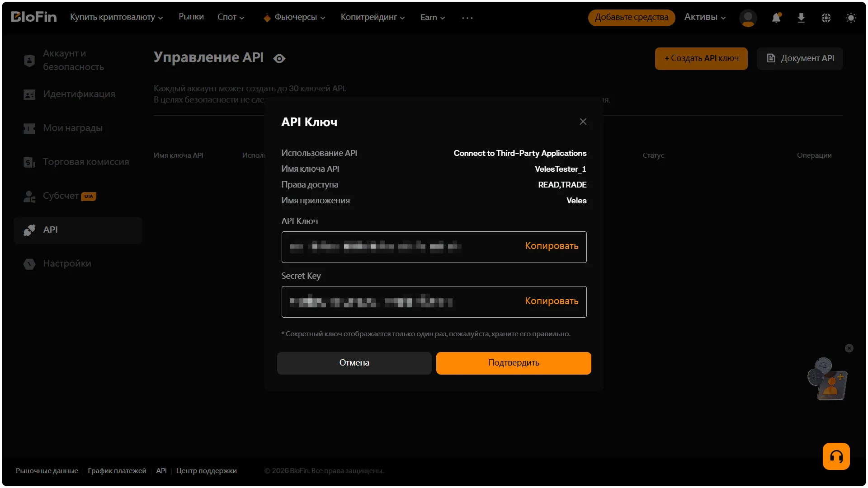868x488 pixels.
Task: Click the Торговая комиссия sidebar icon
Action: pos(29,162)
